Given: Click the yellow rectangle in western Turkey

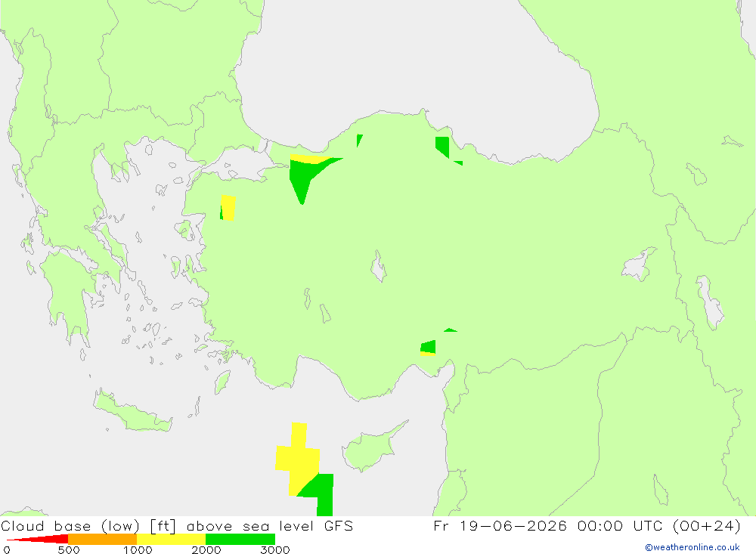Looking at the screenshot, I should point(228,208).
